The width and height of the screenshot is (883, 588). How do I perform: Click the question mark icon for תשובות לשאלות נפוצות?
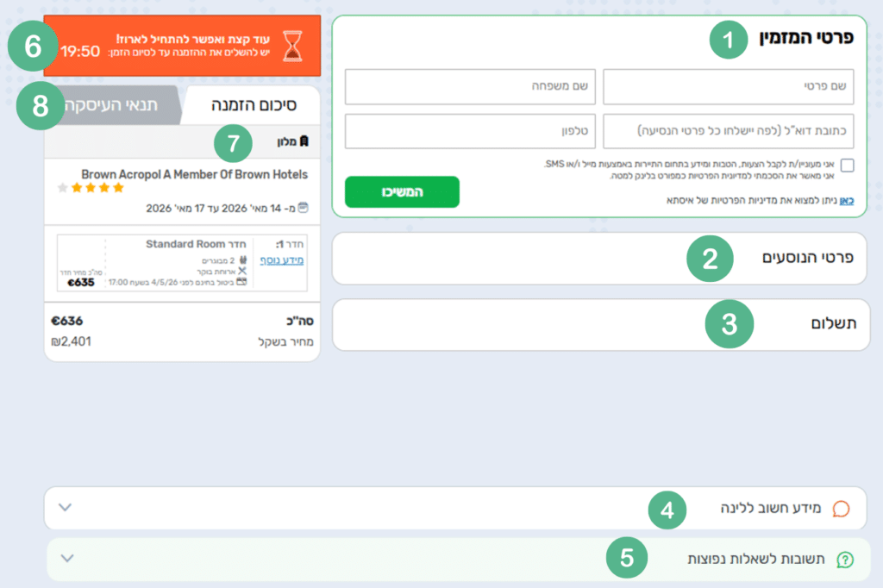click(845, 560)
